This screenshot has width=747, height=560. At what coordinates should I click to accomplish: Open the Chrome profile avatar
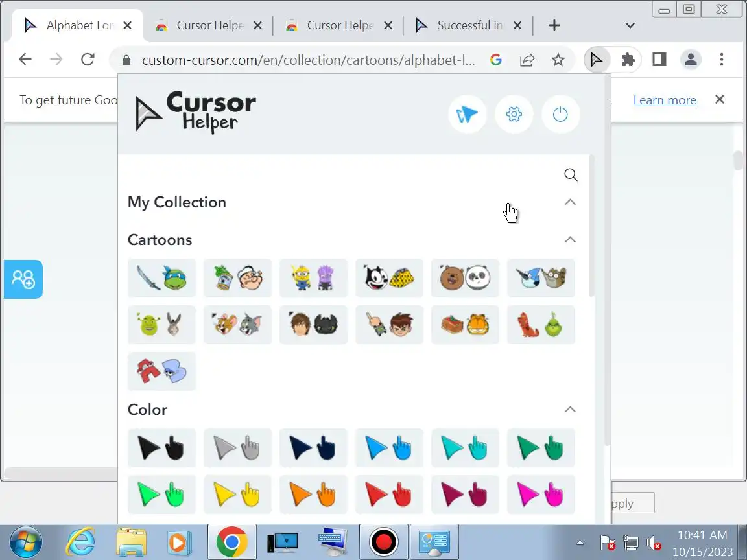tap(691, 60)
